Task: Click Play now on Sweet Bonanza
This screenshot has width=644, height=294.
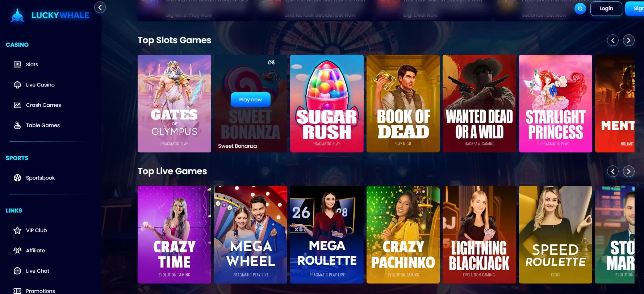Action: coord(251,100)
